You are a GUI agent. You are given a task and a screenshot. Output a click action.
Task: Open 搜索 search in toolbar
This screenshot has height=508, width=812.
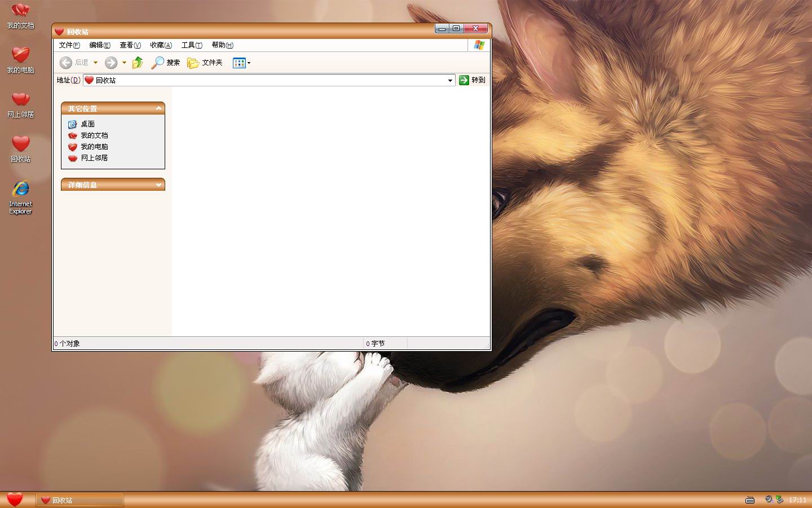pyautogui.click(x=165, y=63)
